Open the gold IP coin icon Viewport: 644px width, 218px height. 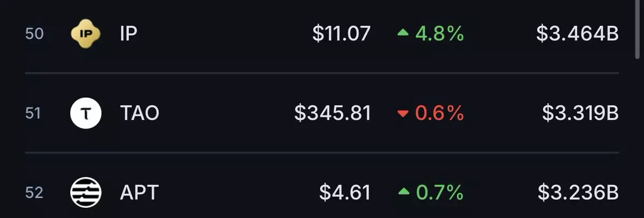pyautogui.click(x=85, y=34)
